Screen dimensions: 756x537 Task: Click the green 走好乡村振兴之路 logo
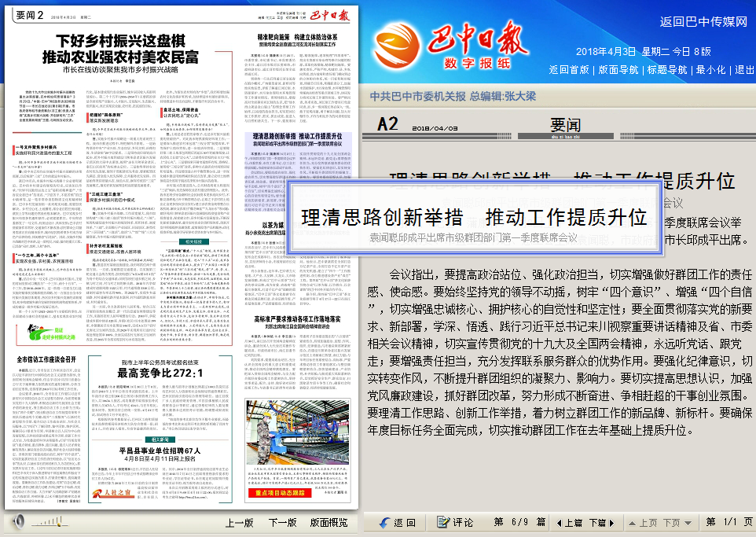click(x=50, y=333)
